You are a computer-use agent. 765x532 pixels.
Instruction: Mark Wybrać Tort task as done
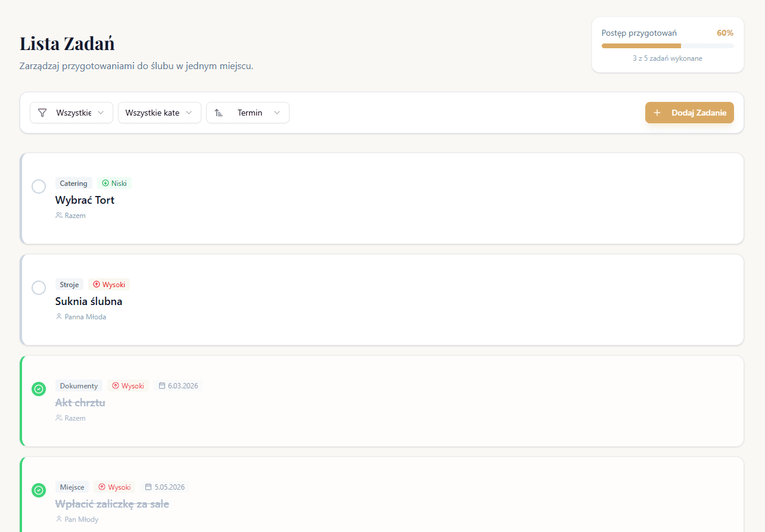pyautogui.click(x=39, y=186)
